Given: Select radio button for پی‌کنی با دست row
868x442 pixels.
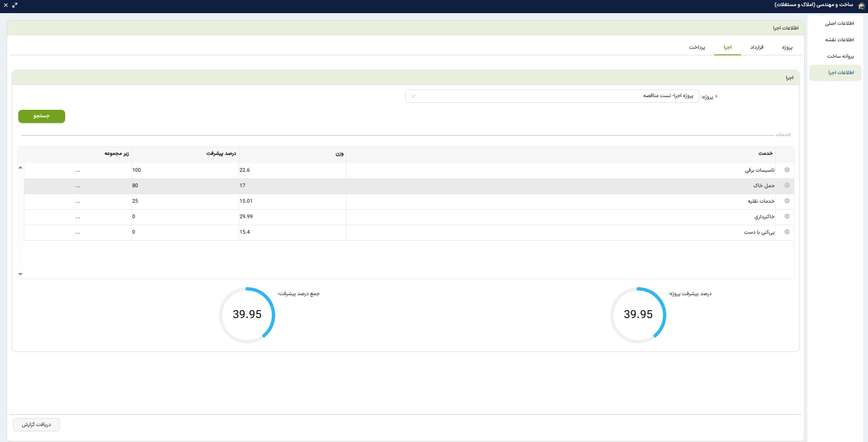Looking at the screenshot, I should point(787,232).
